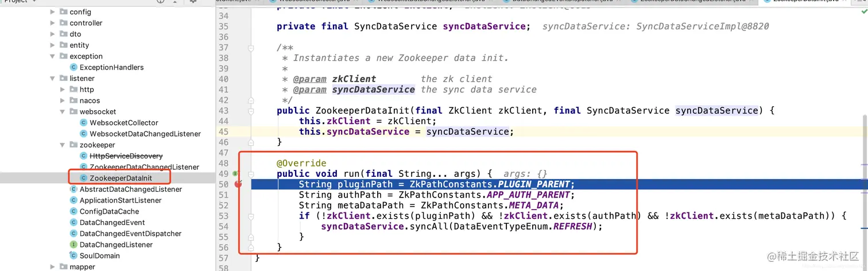The image size is (868, 271).
Task: Click the SyncDataService type on line 35
Action: pos(396,26)
